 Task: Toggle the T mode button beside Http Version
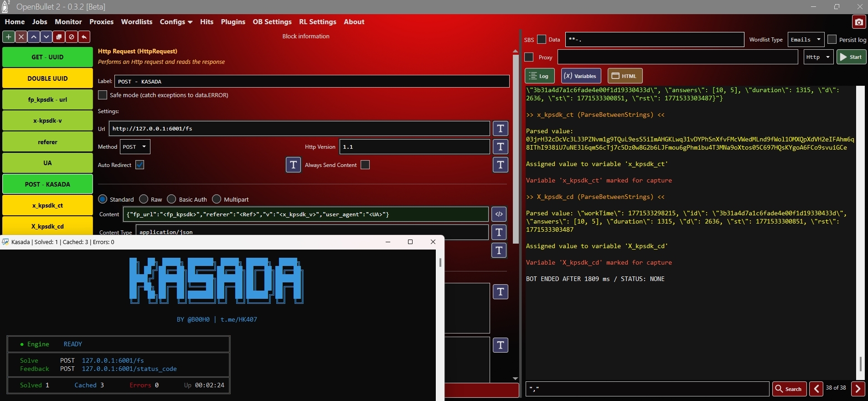point(501,146)
